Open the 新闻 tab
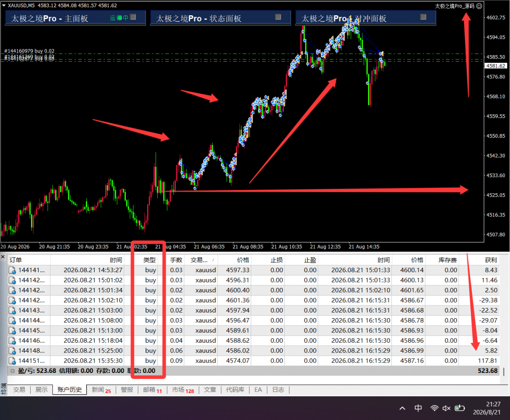Image resolution: width=510 pixels, height=420 pixels. (101, 389)
